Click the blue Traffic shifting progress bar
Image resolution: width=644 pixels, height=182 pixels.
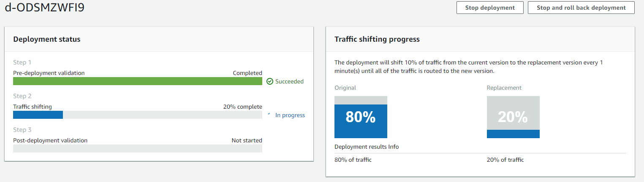(x=38, y=115)
